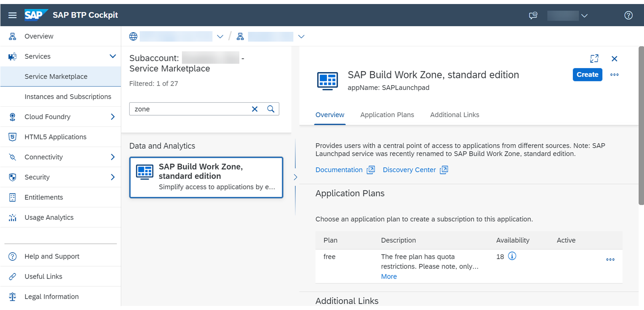Click the Connectivity icon
Image resolution: width=644 pixels, height=310 pixels.
[x=12, y=157]
